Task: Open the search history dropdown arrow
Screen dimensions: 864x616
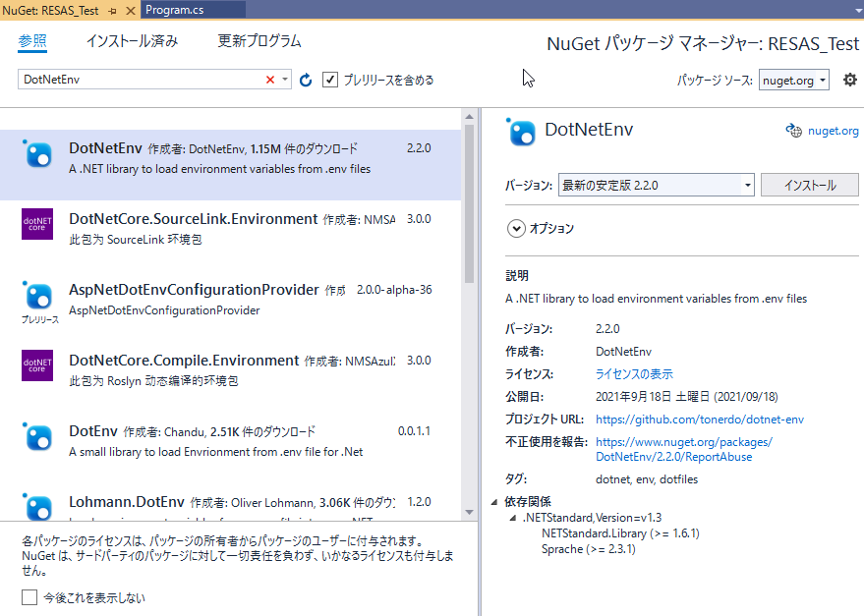Action: click(284, 80)
